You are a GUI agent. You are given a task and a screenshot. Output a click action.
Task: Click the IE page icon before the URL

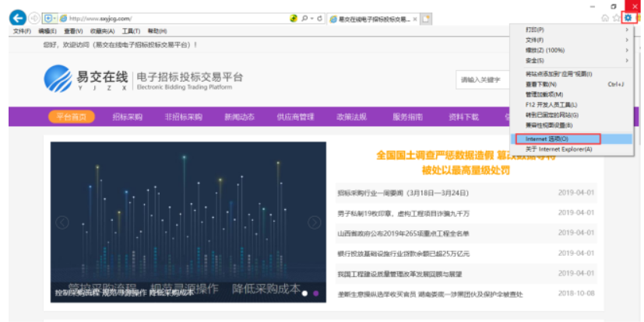coord(64,19)
